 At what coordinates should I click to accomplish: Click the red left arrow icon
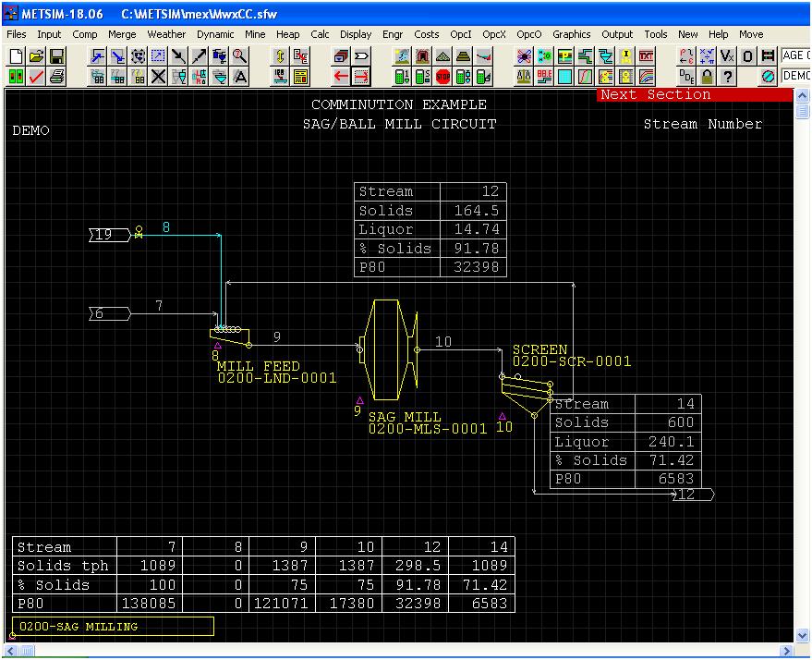[x=341, y=77]
